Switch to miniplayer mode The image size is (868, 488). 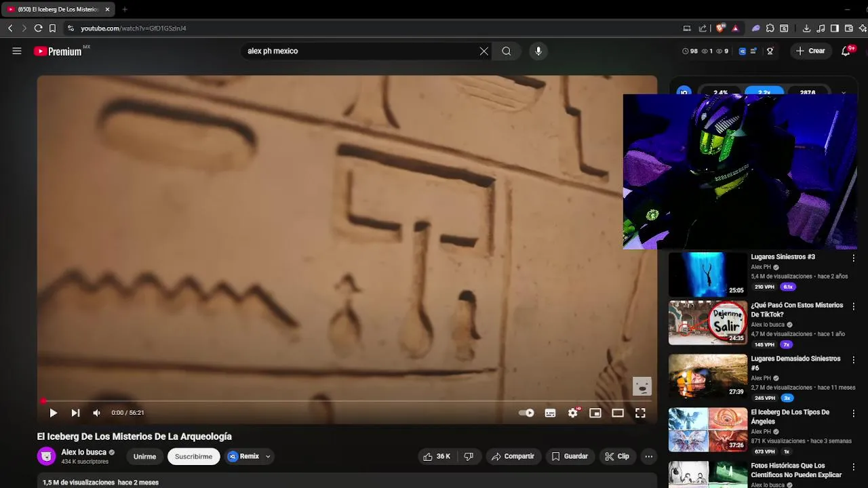coord(595,413)
